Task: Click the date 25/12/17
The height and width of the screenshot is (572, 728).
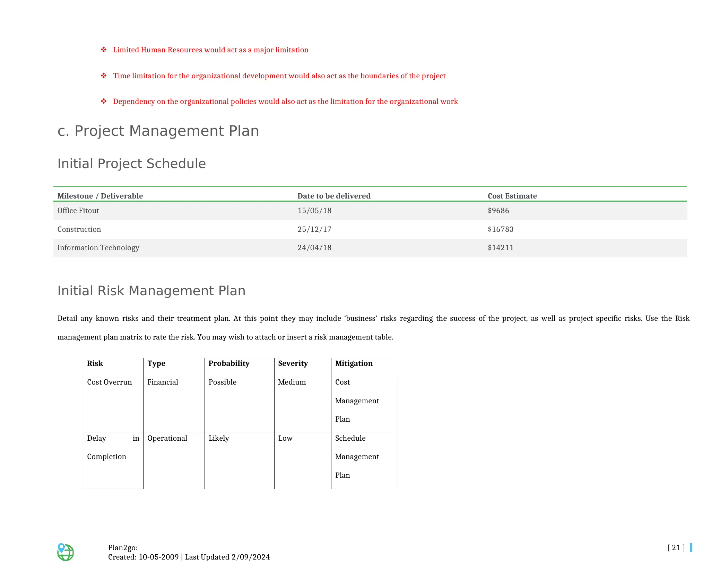Action: pyautogui.click(x=314, y=229)
